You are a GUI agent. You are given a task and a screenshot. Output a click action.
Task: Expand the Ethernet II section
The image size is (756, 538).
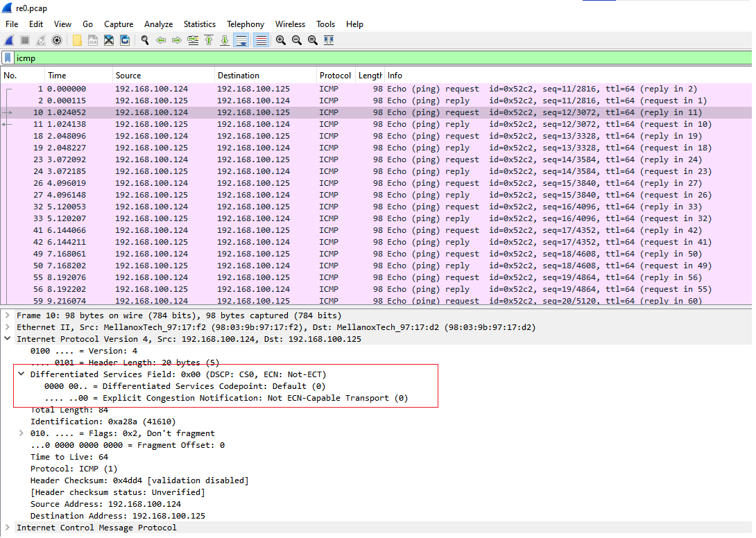click(x=8, y=327)
